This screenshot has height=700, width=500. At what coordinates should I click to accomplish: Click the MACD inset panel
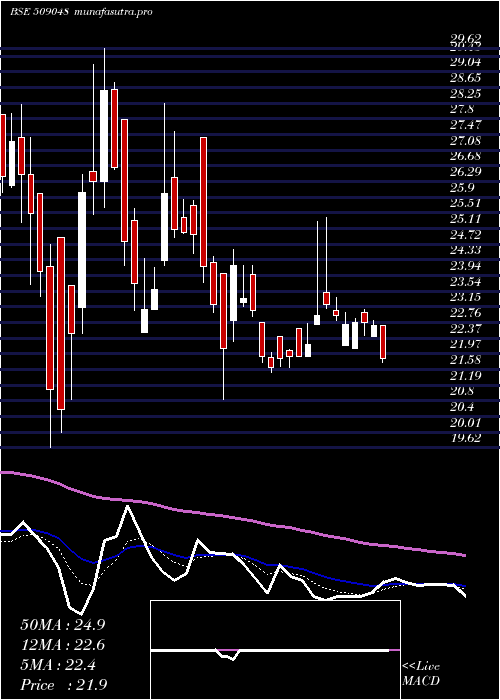click(x=275, y=650)
